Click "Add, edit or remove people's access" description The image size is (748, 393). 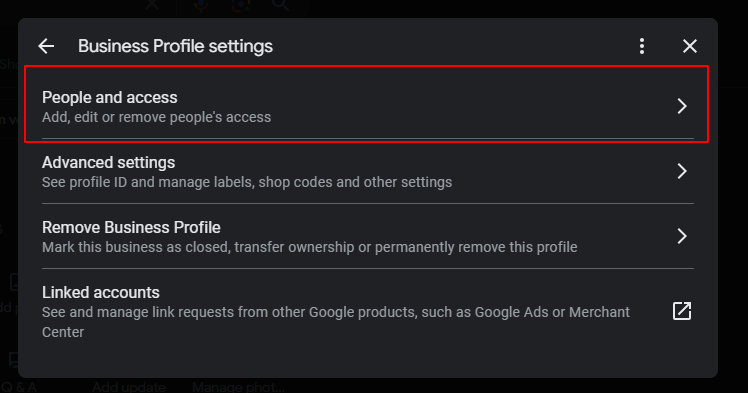pyautogui.click(x=156, y=117)
